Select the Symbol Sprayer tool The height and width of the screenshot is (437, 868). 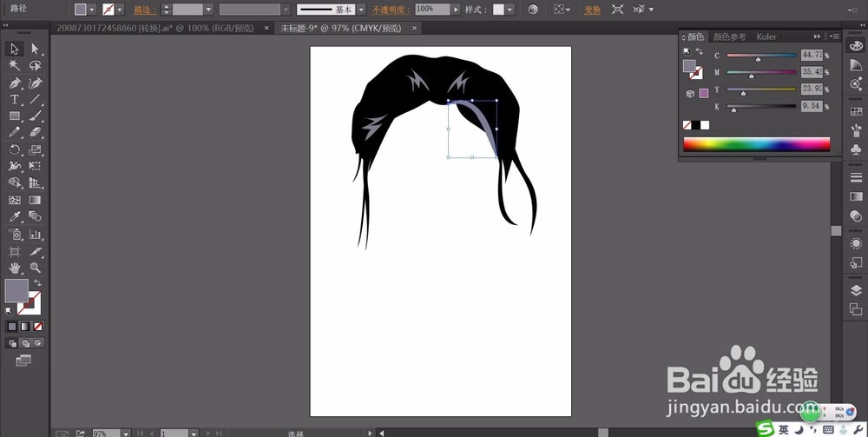click(15, 235)
